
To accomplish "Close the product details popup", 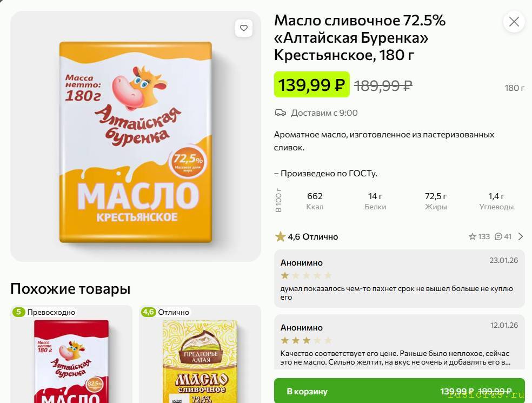I will (514, 22).
